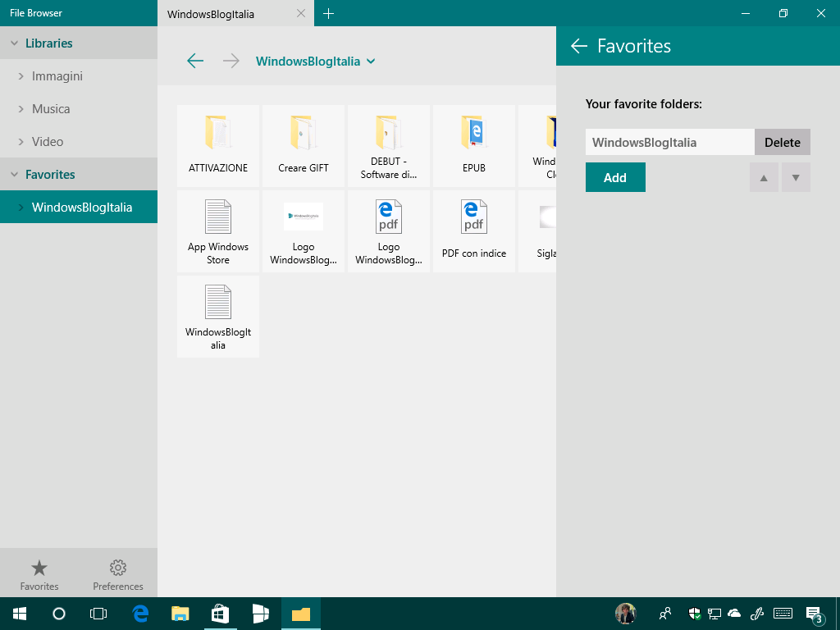Open the PDF con indice file
Viewport: 840px width, 630px height.
pyautogui.click(x=473, y=231)
